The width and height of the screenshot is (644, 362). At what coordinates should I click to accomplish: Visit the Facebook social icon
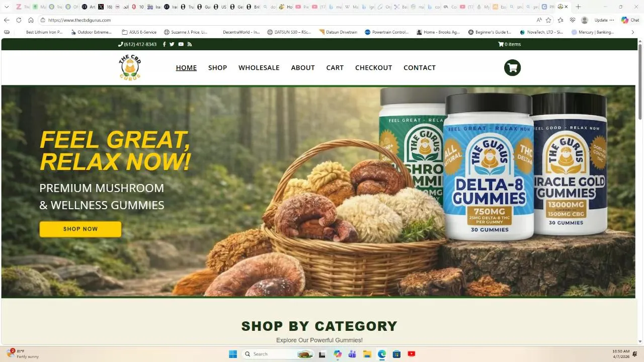tap(164, 44)
